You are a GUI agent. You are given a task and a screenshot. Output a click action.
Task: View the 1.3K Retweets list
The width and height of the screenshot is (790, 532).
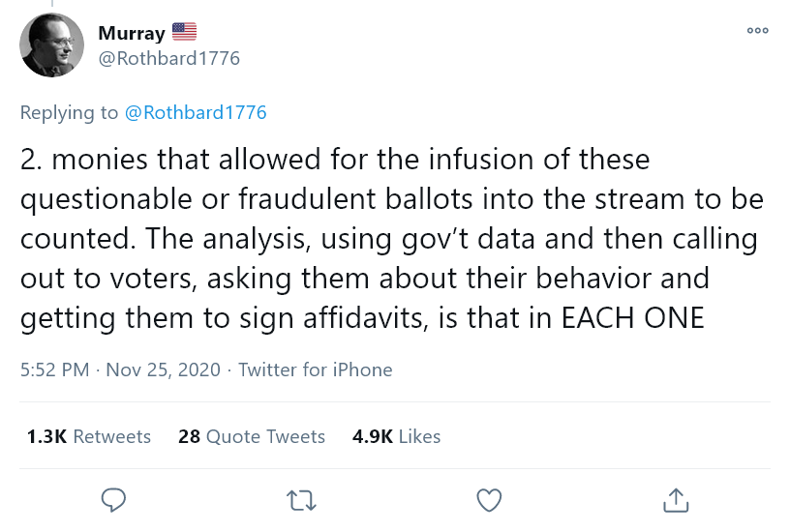(x=89, y=436)
